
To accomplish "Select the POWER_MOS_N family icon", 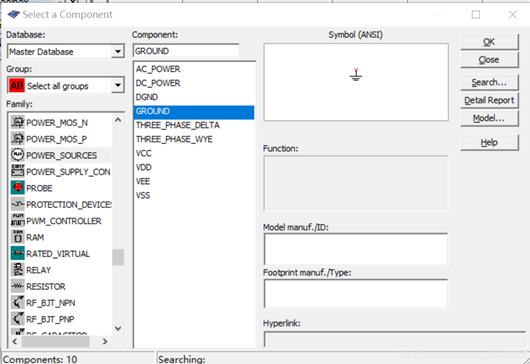I will coord(18,122).
